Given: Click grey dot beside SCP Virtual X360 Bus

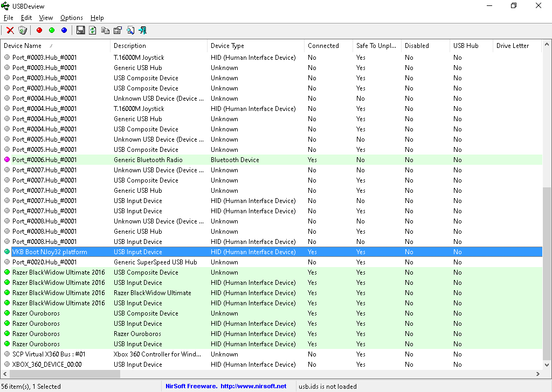Looking at the screenshot, I should 7,354.
